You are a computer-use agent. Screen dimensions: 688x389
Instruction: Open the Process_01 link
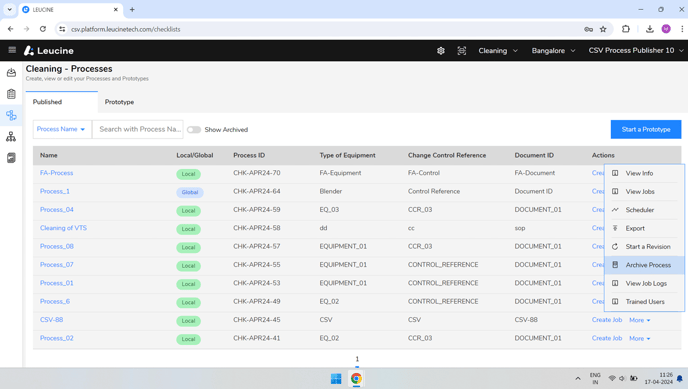57,283
